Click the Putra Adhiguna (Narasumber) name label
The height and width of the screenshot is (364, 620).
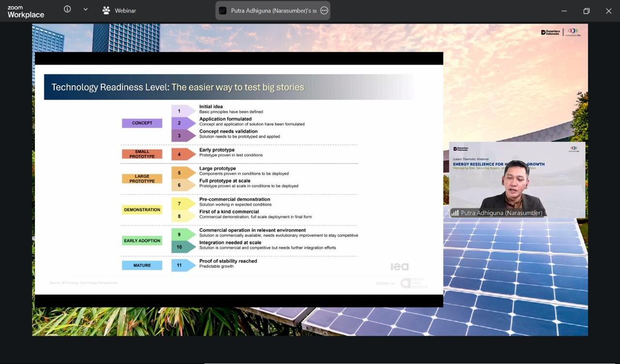pos(501,213)
